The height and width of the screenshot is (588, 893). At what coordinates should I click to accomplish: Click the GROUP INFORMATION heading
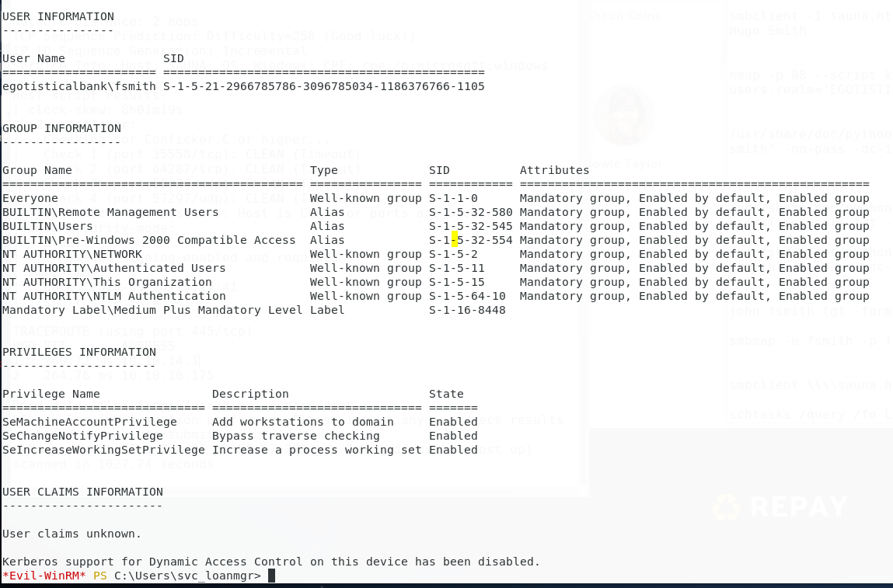pos(61,129)
